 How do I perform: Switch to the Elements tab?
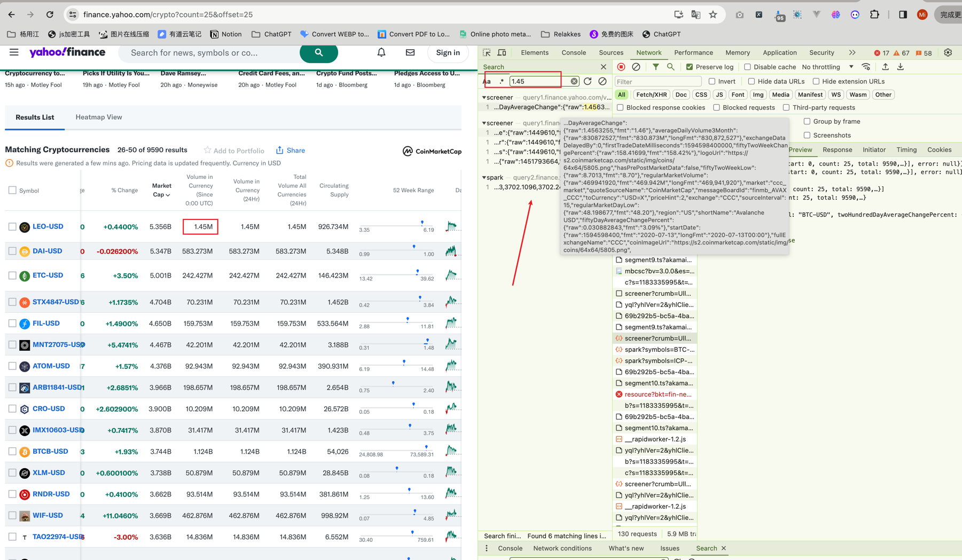(535, 52)
